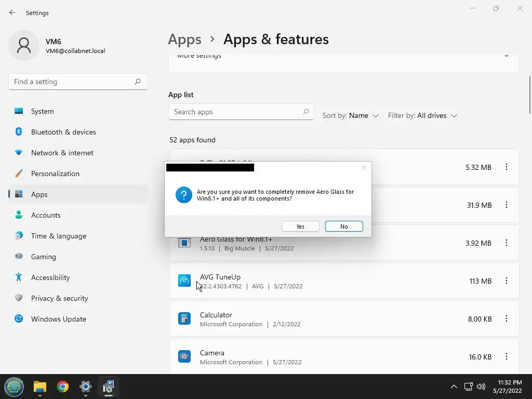Open File Explorer from the taskbar
Viewport: 532px width, 399px height.
pos(39,387)
